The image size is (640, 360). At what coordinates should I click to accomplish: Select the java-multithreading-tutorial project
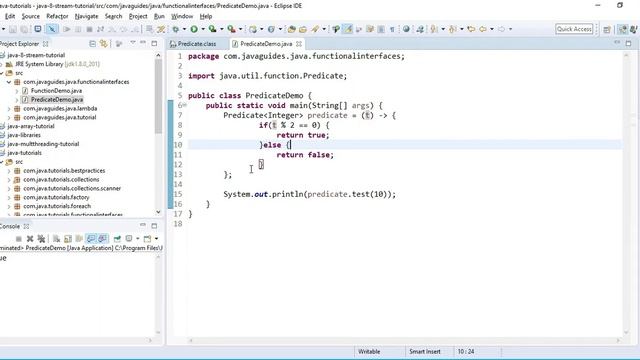coord(43,144)
